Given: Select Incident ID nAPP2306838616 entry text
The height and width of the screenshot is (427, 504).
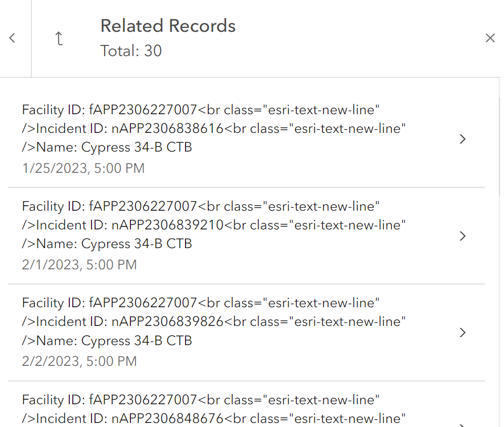Looking at the screenshot, I should click(129, 128).
